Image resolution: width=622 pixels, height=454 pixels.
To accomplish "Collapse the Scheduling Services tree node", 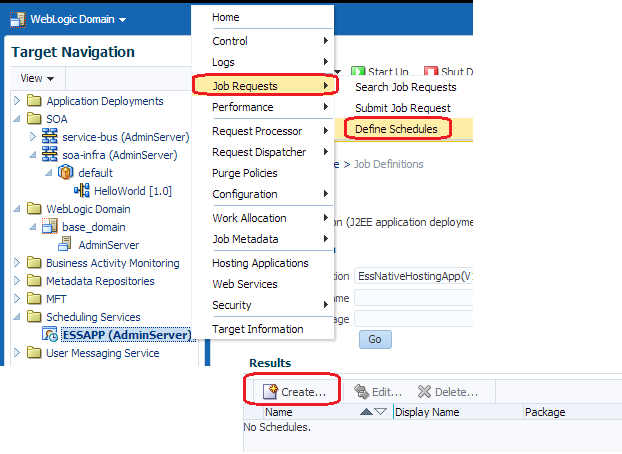I will tap(17, 317).
